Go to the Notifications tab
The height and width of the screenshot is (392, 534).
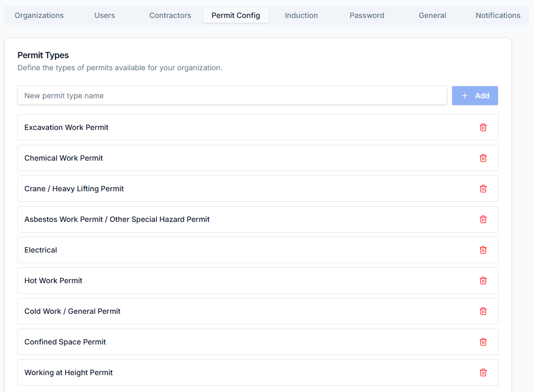pos(498,15)
